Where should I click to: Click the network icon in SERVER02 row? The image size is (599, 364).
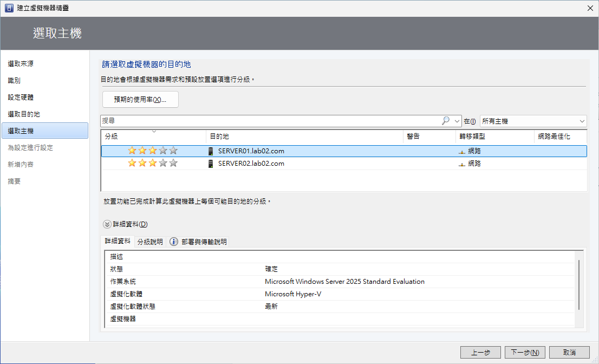461,164
